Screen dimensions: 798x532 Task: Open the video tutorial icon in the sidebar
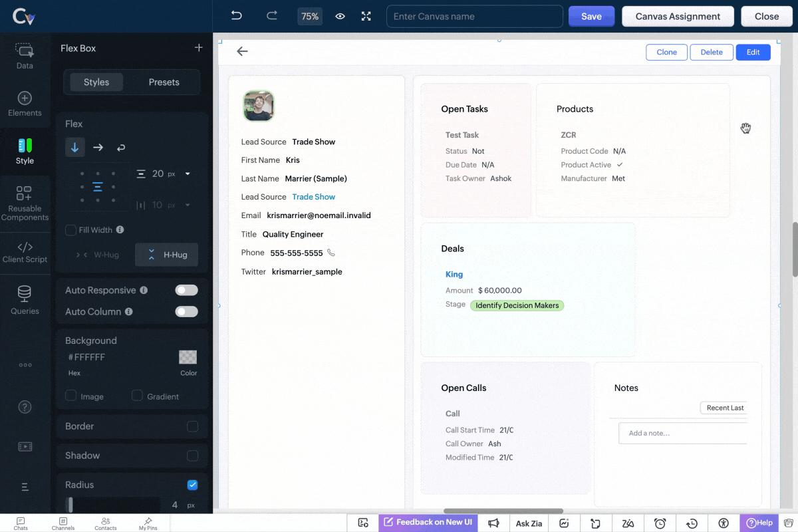click(x=25, y=447)
